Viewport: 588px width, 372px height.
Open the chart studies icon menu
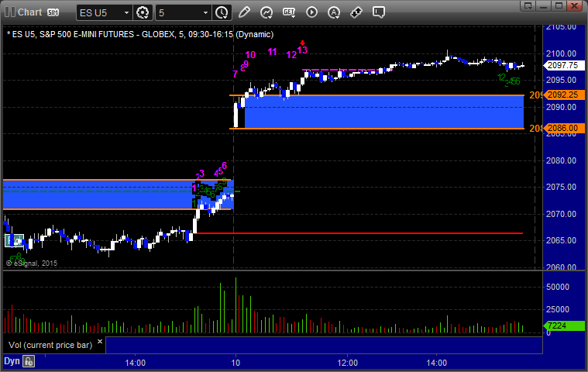(266, 12)
